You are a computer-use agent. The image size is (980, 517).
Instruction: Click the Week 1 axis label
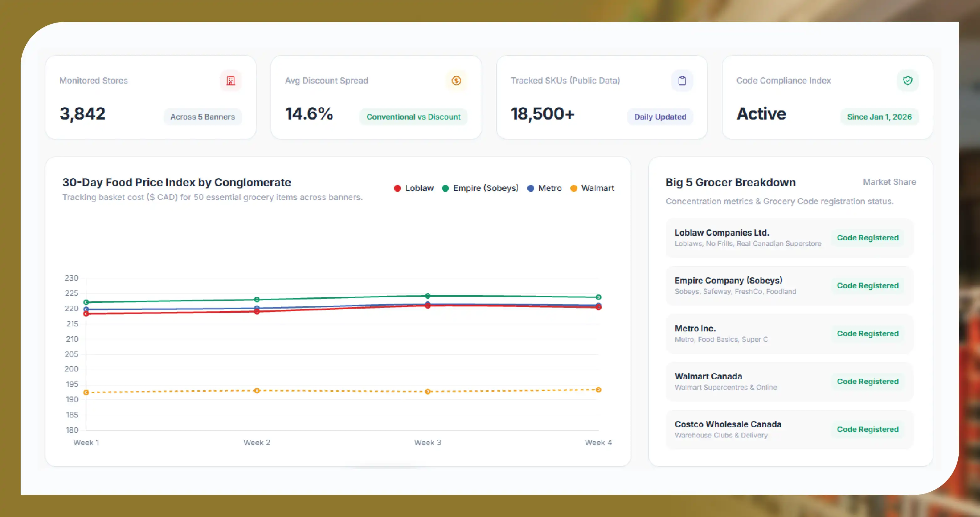(x=86, y=443)
